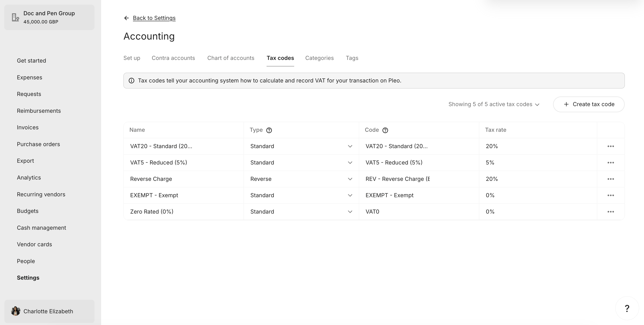This screenshot has width=644, height=325.
Task: Open Budgets in the sidebar
Action: (x=28, y=211)
